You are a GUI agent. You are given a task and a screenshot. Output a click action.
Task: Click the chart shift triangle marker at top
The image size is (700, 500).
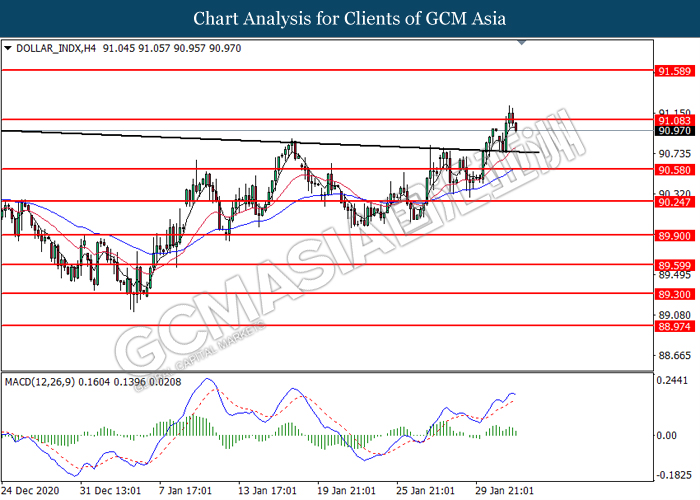pos(521,42)
